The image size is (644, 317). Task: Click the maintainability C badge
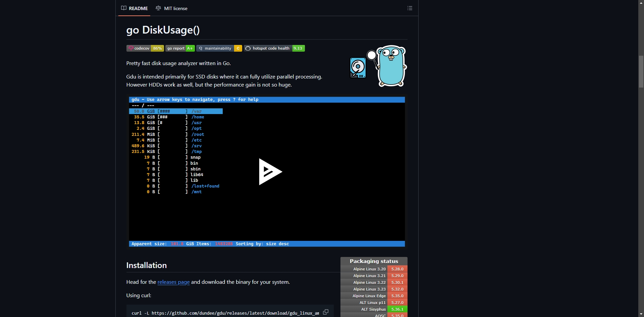coord(219,48)
